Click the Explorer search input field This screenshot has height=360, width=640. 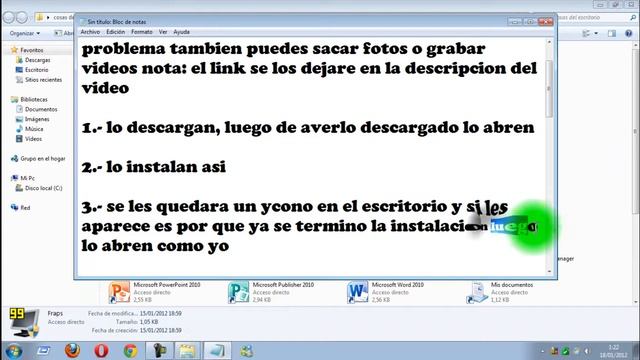[592, 18]
